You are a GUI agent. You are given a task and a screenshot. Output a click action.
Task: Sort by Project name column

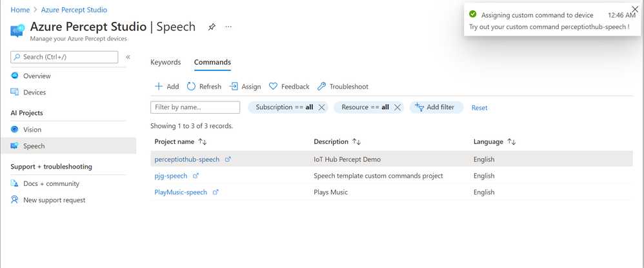tap(203, 141)
